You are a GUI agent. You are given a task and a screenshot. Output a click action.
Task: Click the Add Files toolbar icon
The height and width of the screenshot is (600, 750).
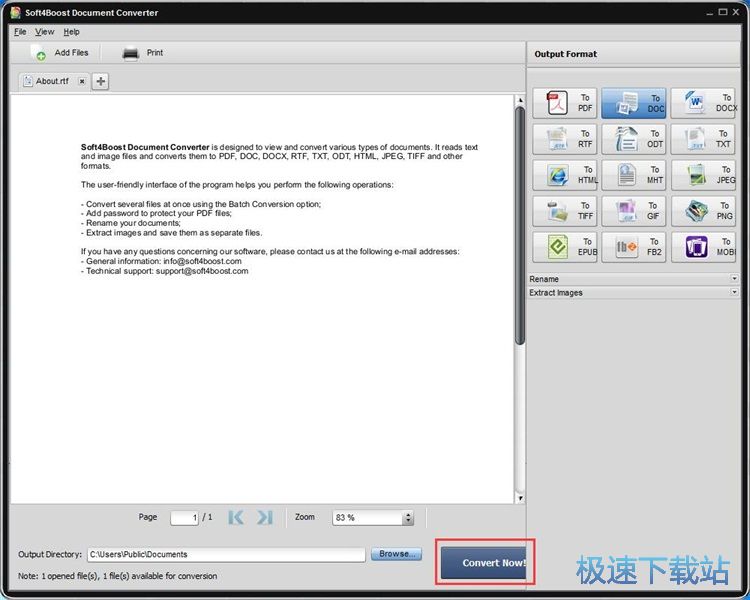tap(39, 53)
